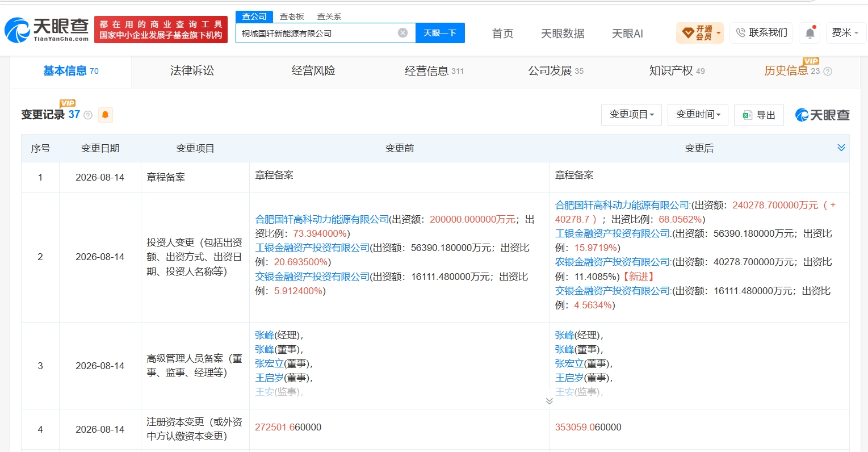This screenshot has height=452, width=868.
Task: Select the 公司发展 tab
Action: [556, 71]
